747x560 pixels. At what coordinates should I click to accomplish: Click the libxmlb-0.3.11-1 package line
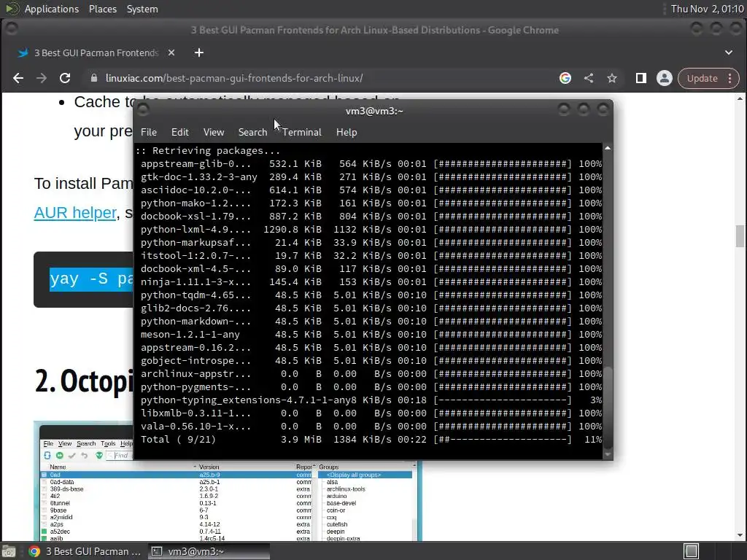(x=371, y=413)
